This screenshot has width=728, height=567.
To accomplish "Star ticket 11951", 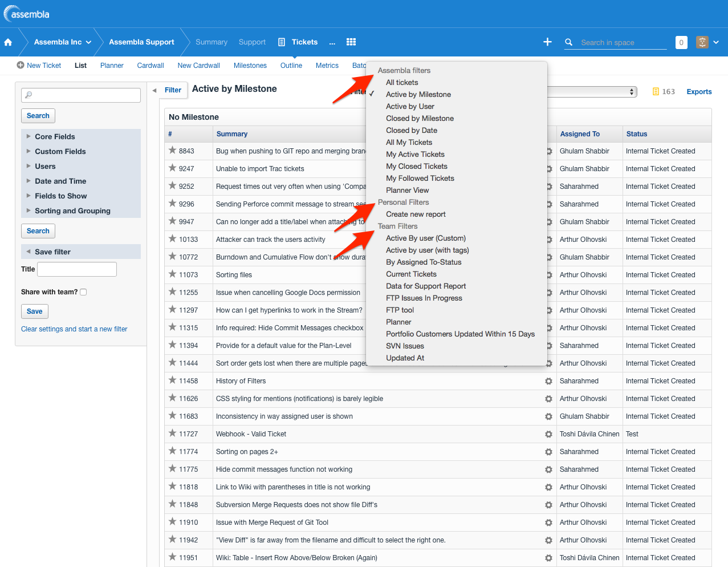I will (x=172, y=557).
